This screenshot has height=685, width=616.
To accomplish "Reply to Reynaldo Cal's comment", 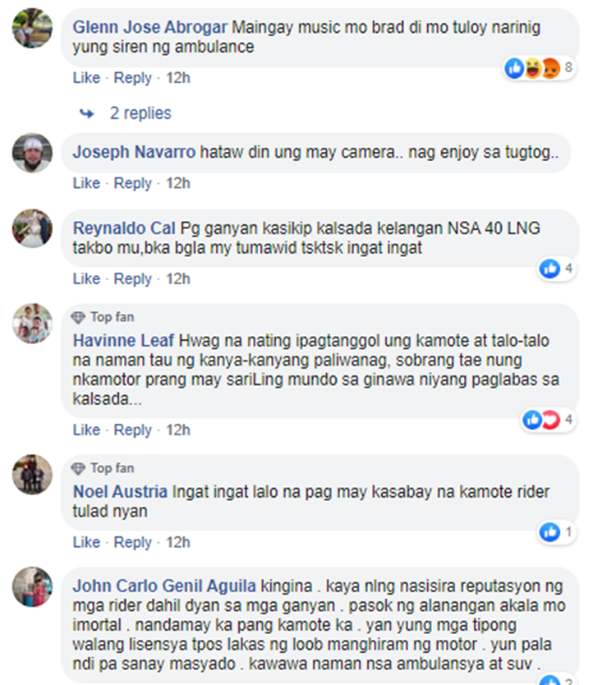I will tap(132, 278).
